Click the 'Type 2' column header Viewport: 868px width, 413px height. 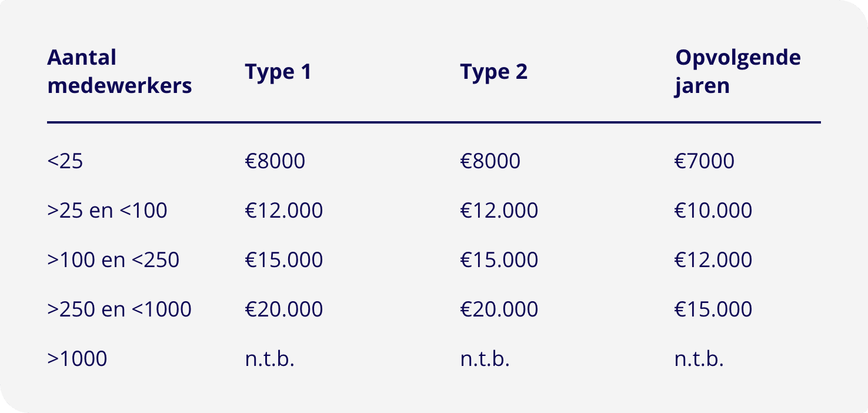pos(493,72)
